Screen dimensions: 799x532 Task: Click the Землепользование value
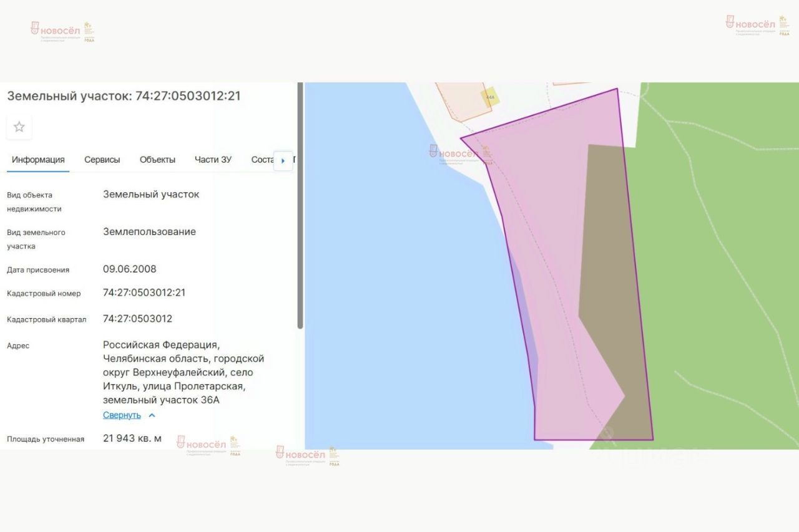point(149,231)
